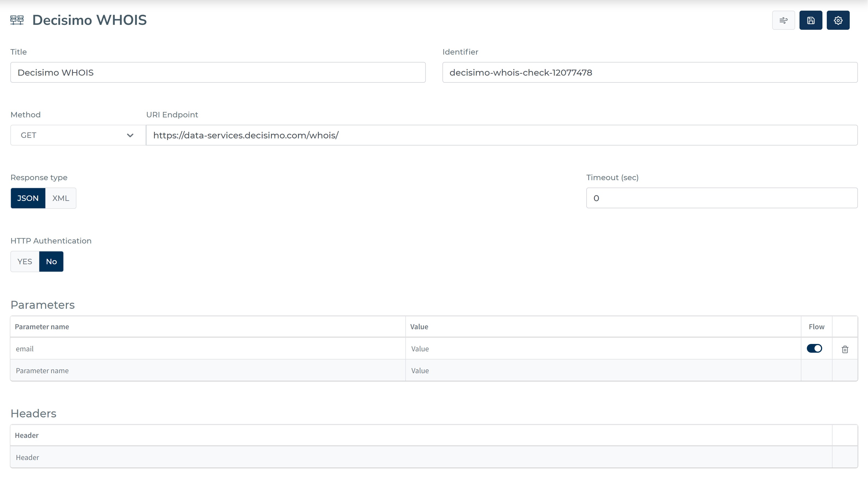The height and width of the screenshot is (487, 868).
Task: Click the server icon beside the title
Action: click(x=17, y=20)
